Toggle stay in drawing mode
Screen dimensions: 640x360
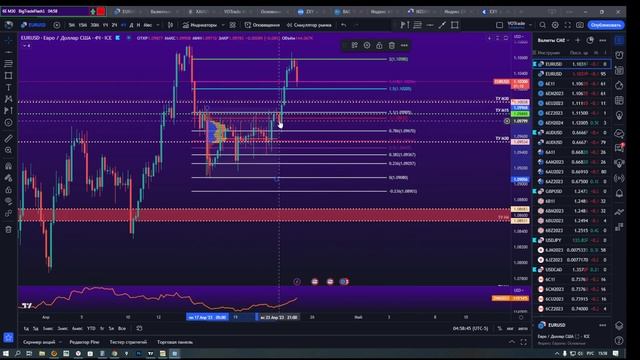[8, 178]
